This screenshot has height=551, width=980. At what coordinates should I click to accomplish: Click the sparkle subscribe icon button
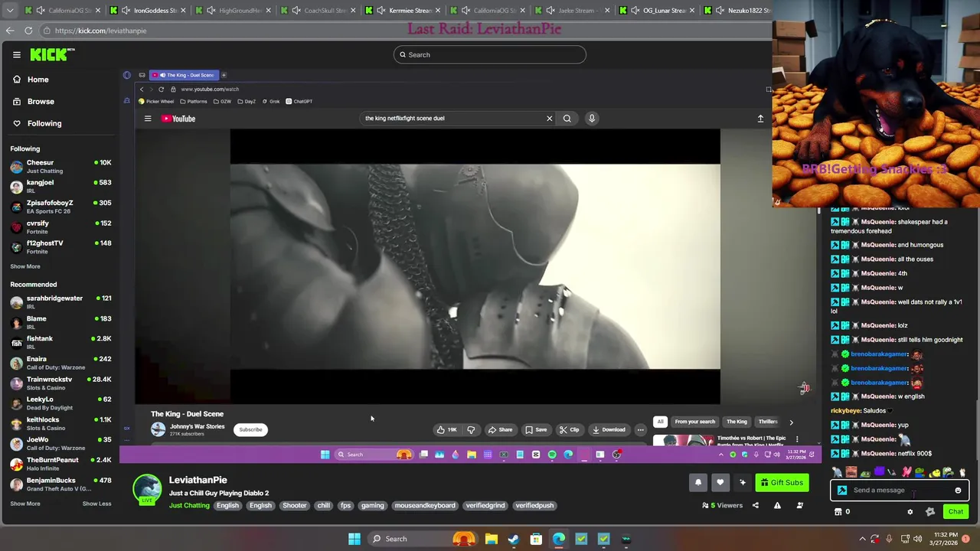(x=742, y=482)
